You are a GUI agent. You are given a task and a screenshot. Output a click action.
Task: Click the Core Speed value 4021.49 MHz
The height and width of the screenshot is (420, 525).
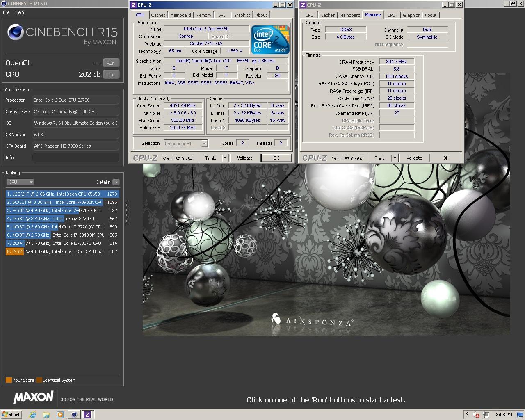[183, 105]
